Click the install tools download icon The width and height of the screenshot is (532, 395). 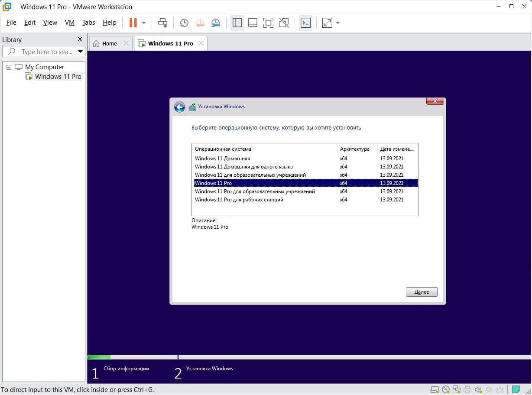(x=500, y=389)
